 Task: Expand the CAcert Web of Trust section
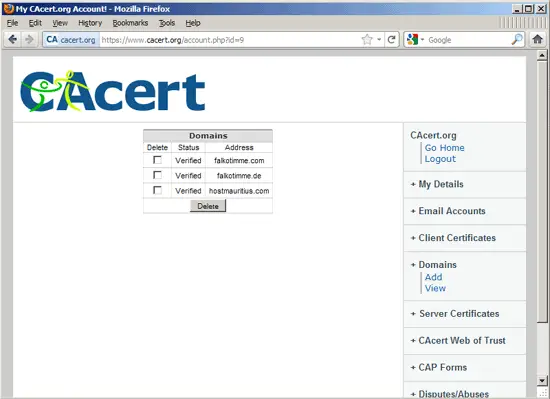click(458, 340)
